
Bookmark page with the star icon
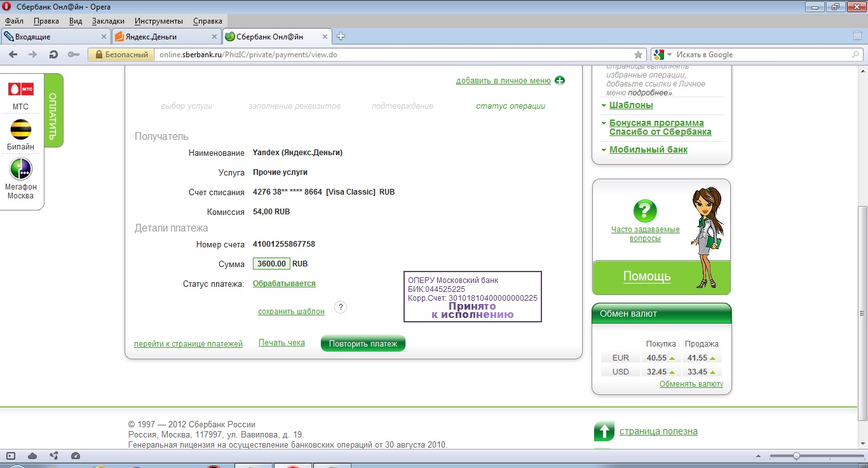[639, 55]
